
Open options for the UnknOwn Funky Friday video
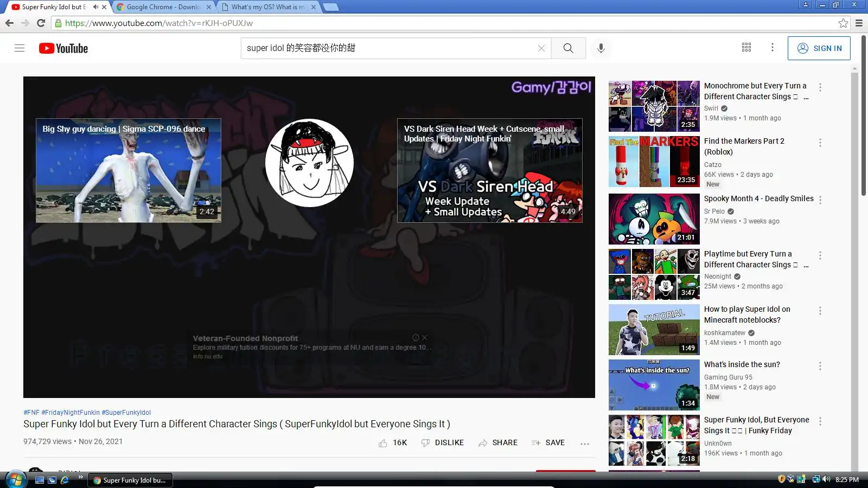(820, 421)
